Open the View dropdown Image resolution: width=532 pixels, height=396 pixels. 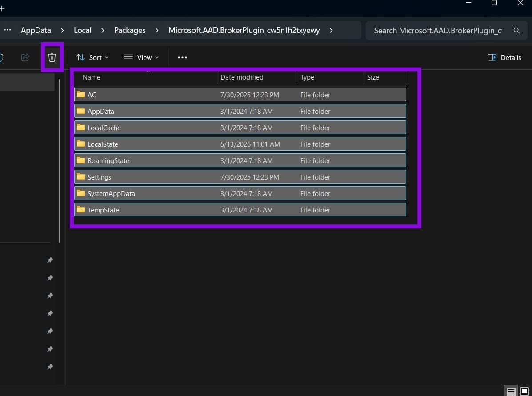click(x=141, y=57)
